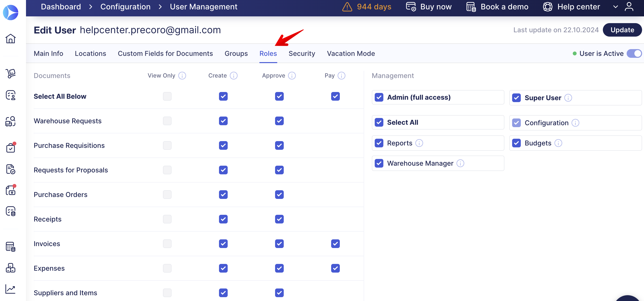Uncheck Pay for Invoices
This screenshot has width=644, height=301.
[x=335, y=244]
